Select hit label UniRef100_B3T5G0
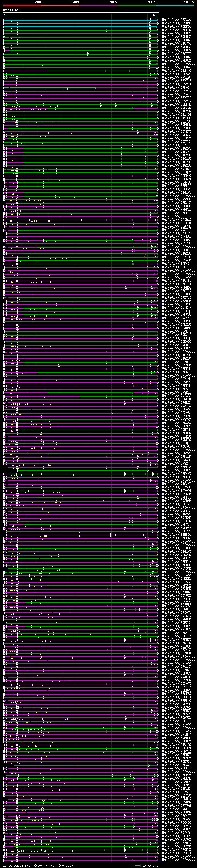This screenshot has height=868, width=197. pyautogui.click(x=177, y=582)
